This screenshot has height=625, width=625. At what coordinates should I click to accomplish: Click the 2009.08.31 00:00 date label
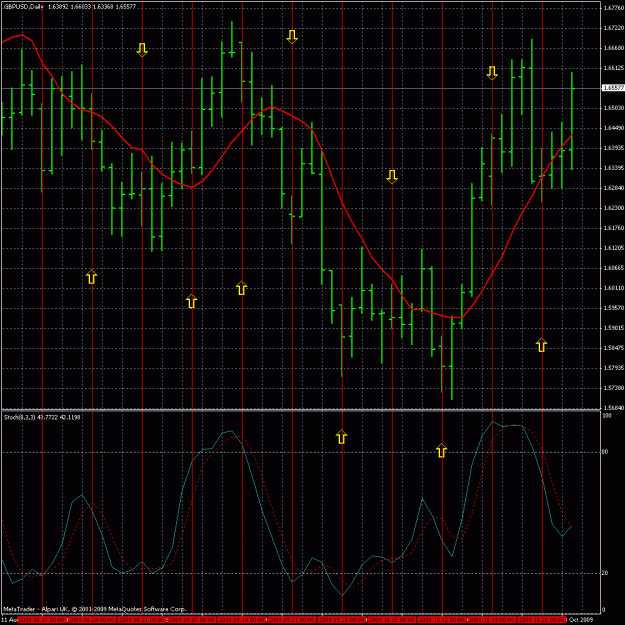(x=142, y=620)
